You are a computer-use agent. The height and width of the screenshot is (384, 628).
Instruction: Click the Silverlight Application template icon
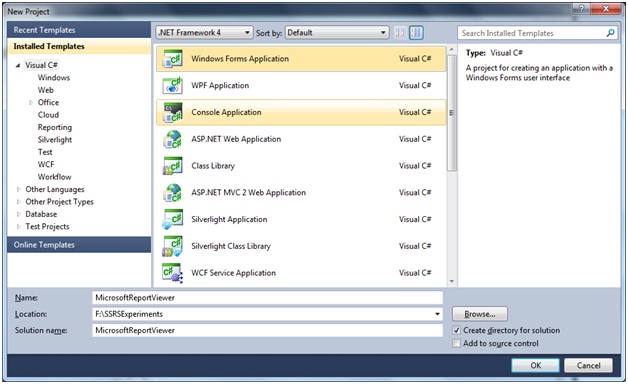tap(173, 220)
